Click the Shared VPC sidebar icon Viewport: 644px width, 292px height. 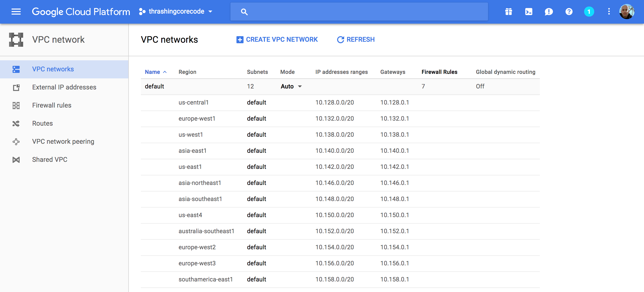pos(16,160)
